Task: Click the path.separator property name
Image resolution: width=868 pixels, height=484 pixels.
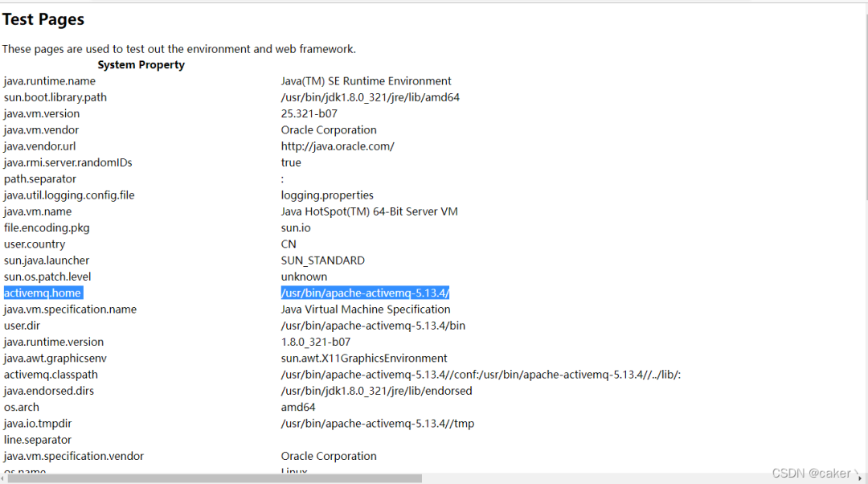Action: point(40,178)
